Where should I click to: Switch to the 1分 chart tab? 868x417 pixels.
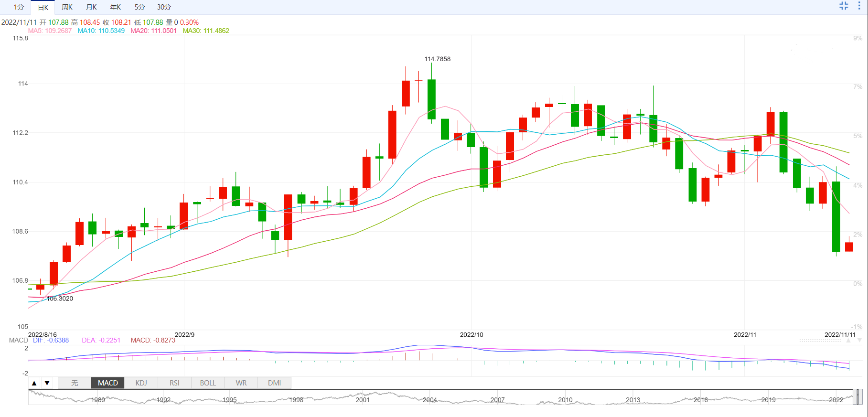click(19, 7)
